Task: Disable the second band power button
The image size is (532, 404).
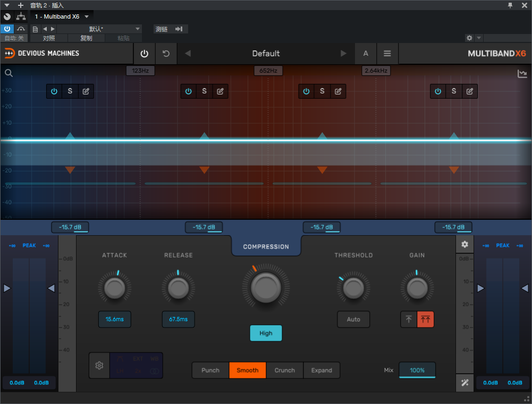Action: [188, 91]
